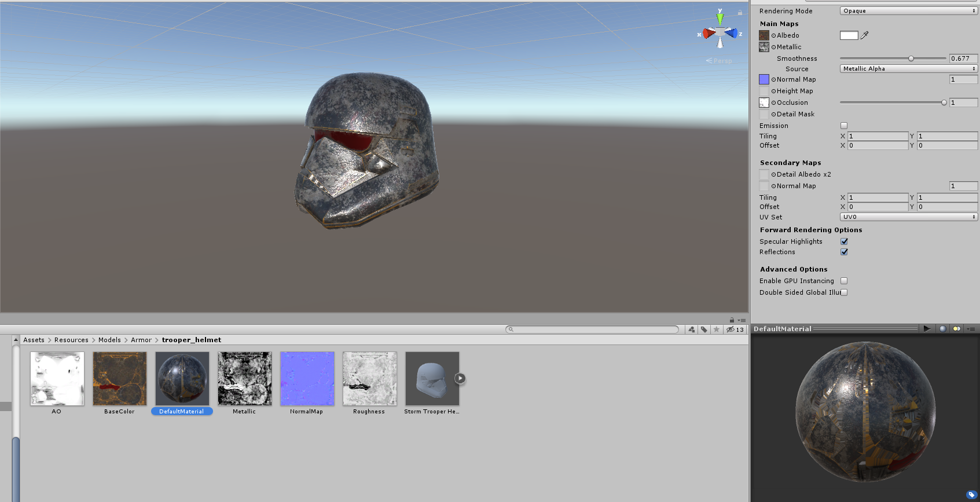
Task: Pick Albedo color with the eyedropper
Action: point(865,35)
